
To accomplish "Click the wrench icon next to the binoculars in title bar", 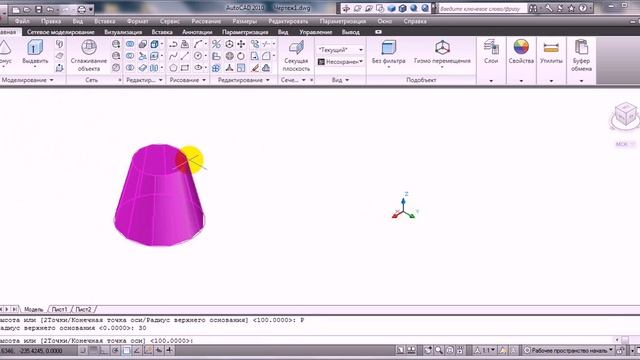I will [548, 8].
